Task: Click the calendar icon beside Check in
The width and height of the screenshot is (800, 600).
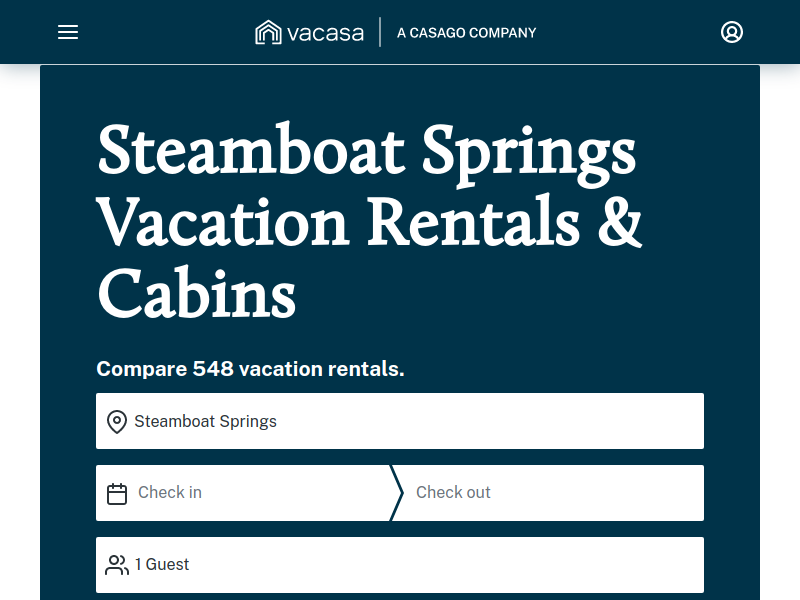Action: click(x=117, y=493)
